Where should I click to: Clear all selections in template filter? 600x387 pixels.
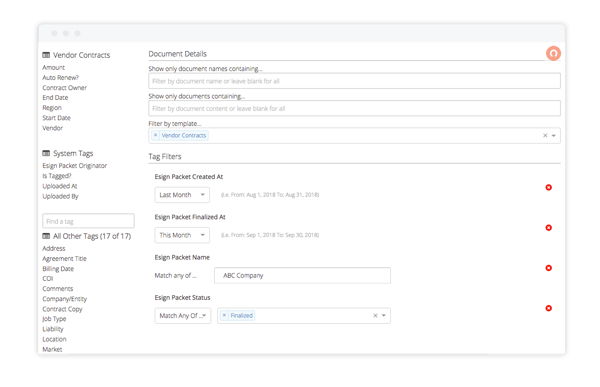click(x=545, y=136)
